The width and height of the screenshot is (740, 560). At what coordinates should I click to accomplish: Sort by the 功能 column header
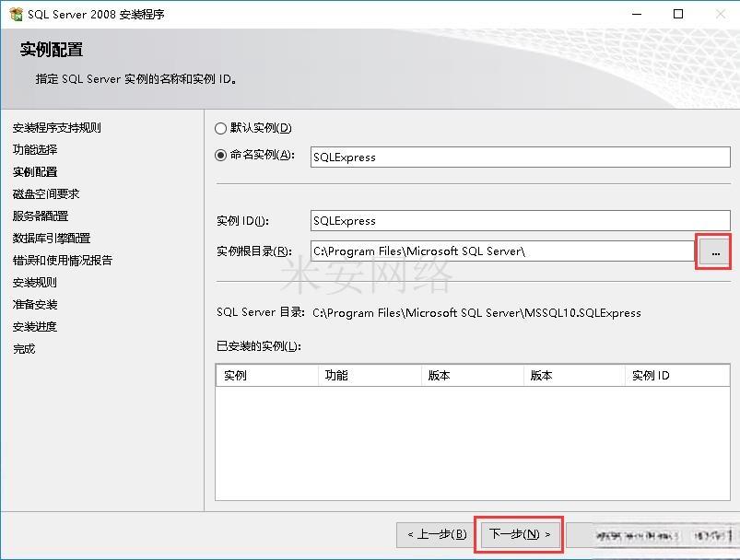[x=370, y=376]
